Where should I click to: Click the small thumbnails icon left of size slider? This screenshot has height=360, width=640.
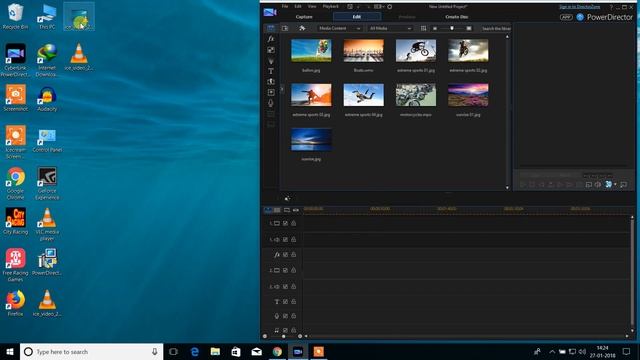(x=435, y=28)
